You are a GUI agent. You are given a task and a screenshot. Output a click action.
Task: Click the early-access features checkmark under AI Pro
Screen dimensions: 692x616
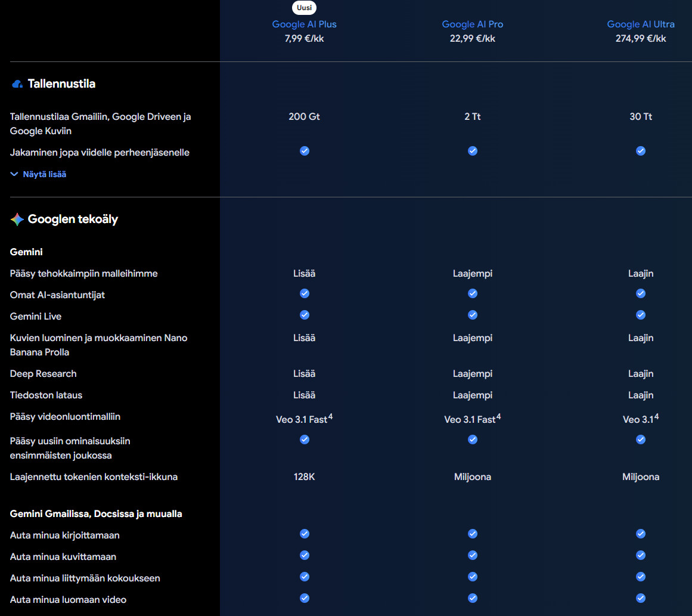473,439
